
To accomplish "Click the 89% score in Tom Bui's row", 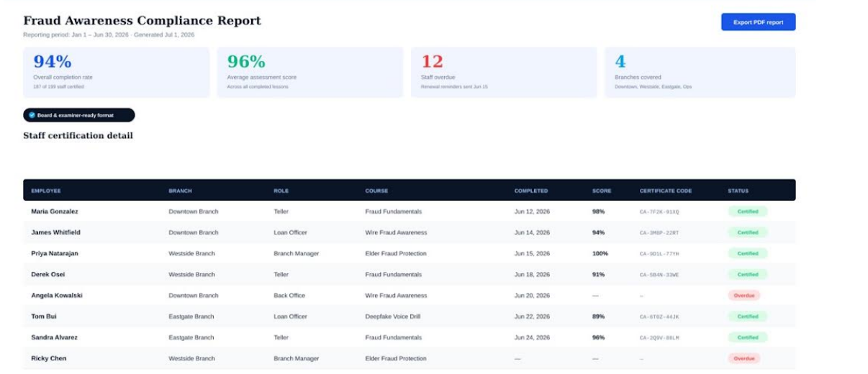I will pos(599,316).
